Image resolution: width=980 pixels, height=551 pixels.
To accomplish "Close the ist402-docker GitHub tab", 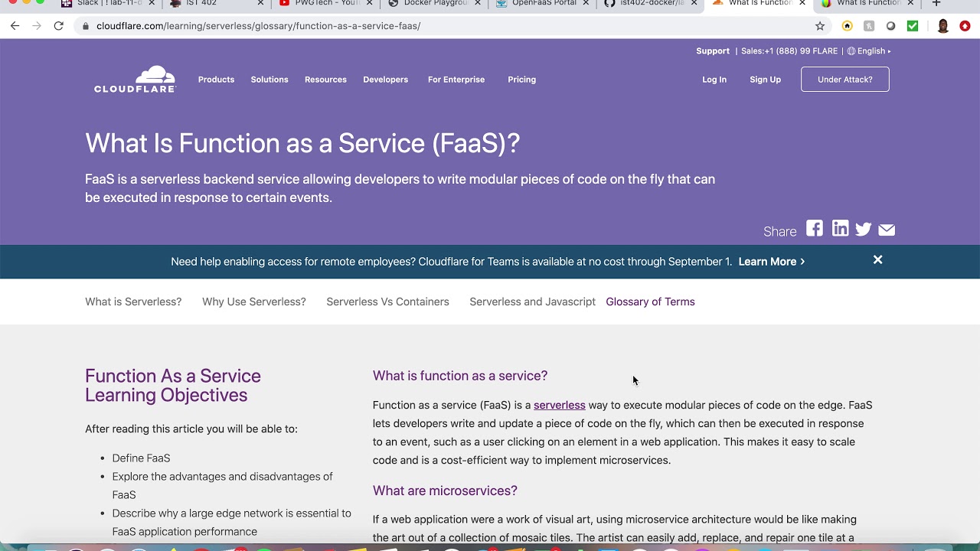I will pyautogui.click(x=694, y=3).
